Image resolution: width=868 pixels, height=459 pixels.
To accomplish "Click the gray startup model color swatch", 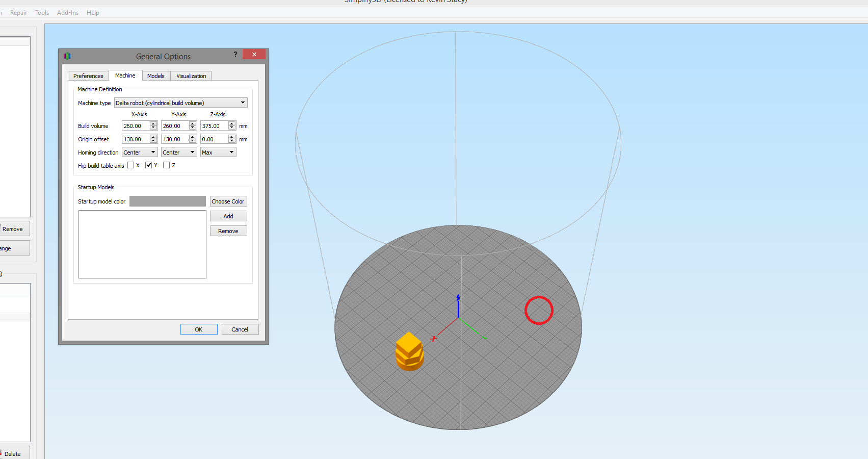I will coord(167,201).
